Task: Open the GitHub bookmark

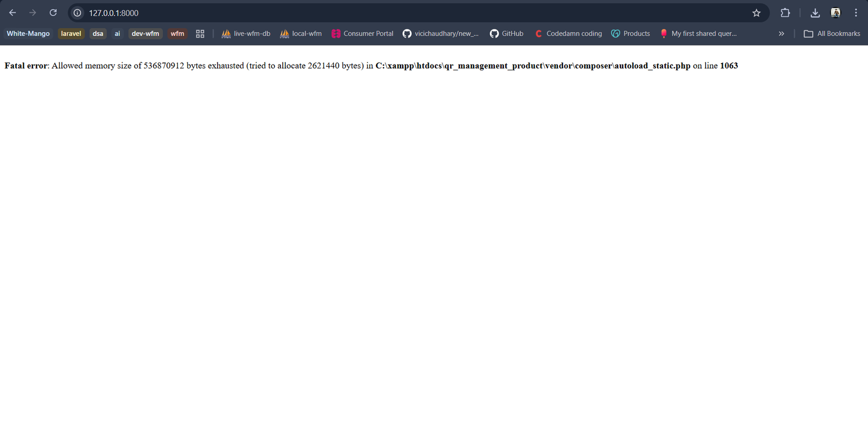Action: pos(507,34)
